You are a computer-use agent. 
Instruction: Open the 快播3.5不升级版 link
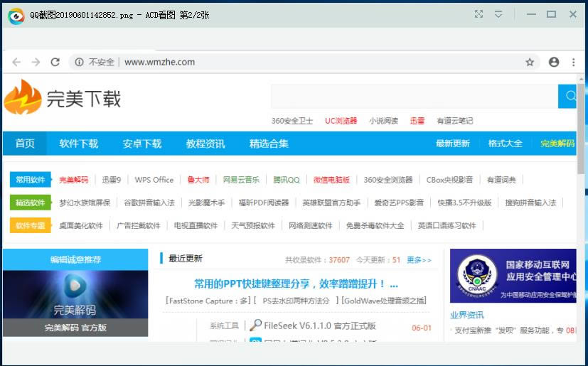click(464, 203)
